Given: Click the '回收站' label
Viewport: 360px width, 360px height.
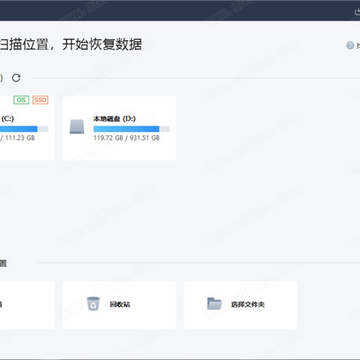Looking at the screenshot, I should (x=120, y=304).
